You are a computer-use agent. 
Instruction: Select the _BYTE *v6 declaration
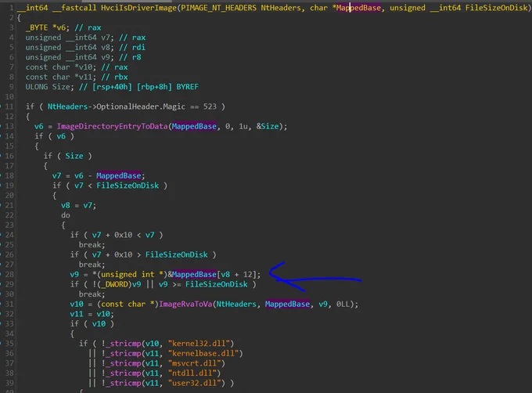pos(48,27)
